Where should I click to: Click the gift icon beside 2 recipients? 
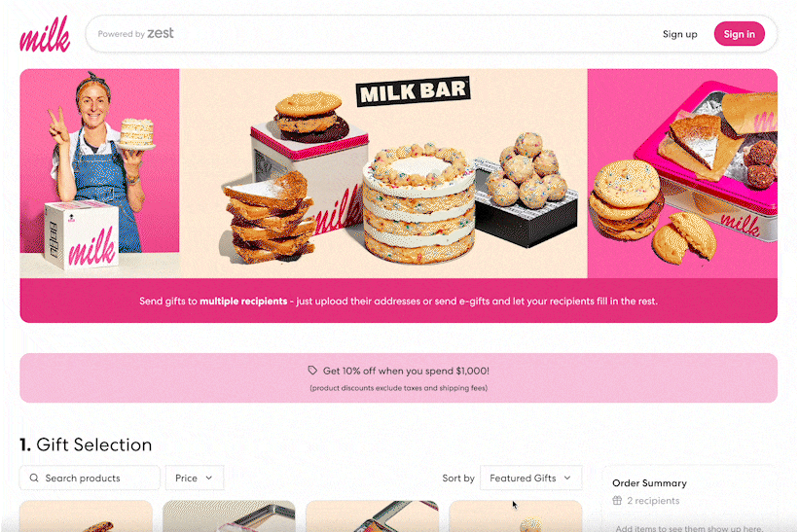point(617,501)
